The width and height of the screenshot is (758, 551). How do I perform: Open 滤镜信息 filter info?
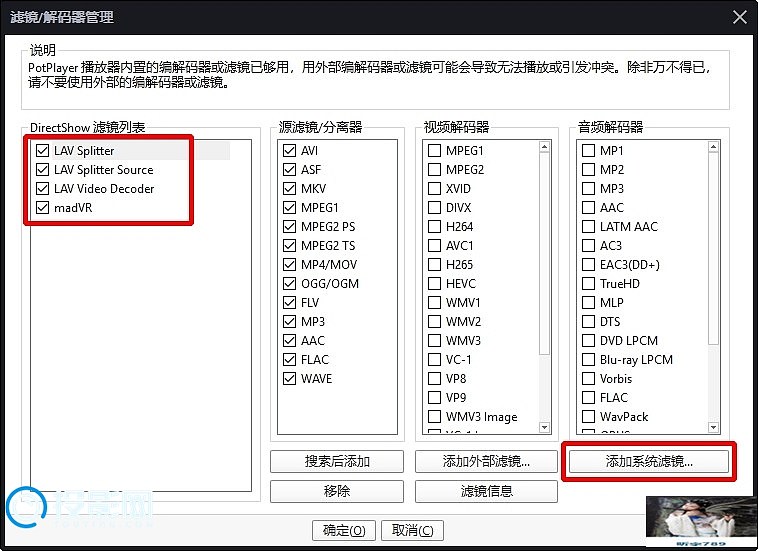click(x=486, y=492)
